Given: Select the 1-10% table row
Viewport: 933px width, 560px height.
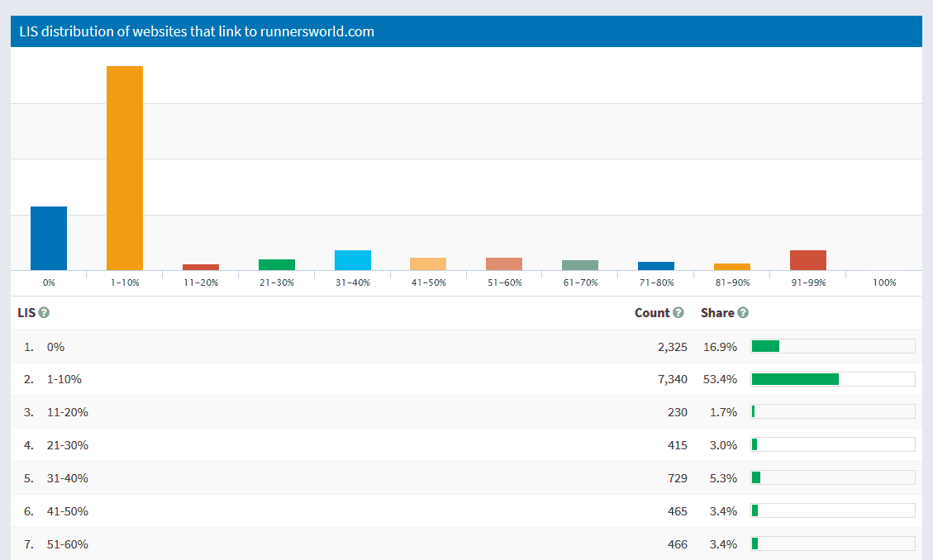Looking at the screenshot, I should (x=64, y=379).
